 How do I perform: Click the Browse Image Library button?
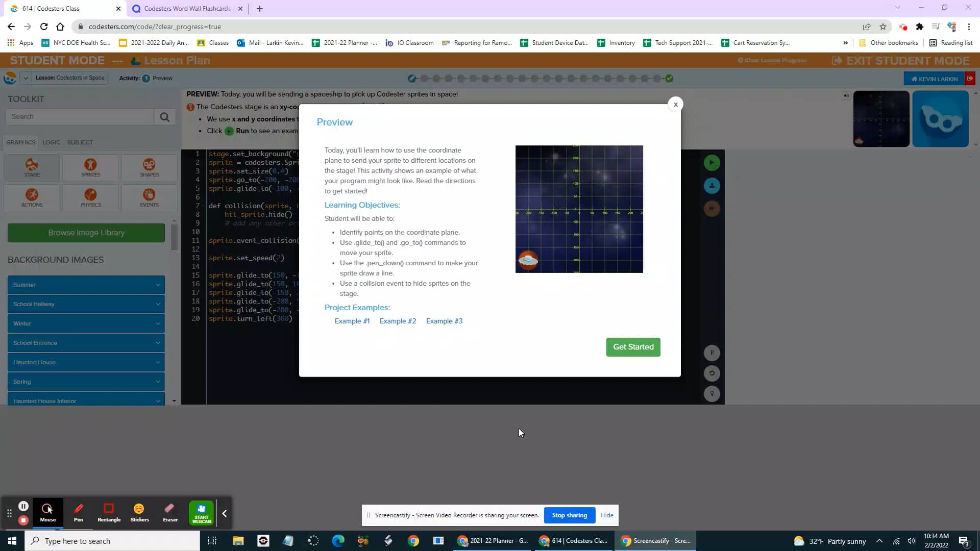tap(86, 233)
